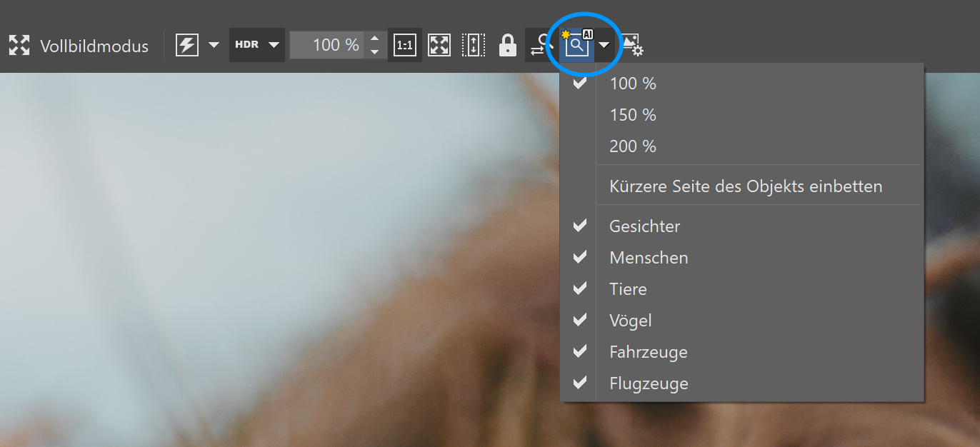Click the fit-height dashed frame icon
Image resolution: width=980 pixels, height=447 pixels.
(473, 46)
